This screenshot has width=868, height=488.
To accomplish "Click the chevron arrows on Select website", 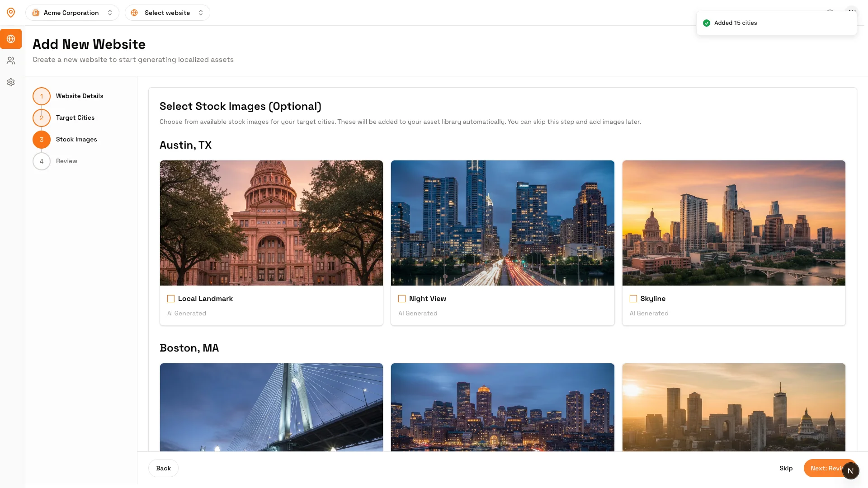I will tap(201, 13).
